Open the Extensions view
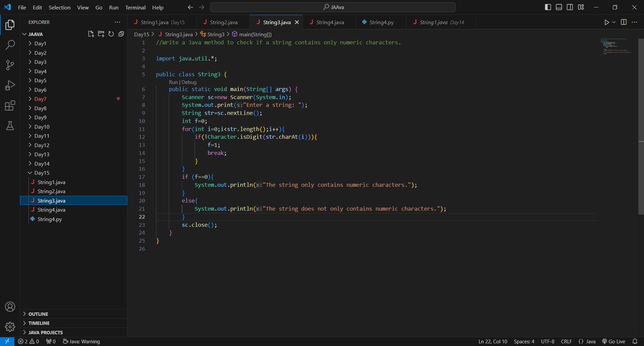The image size is (644, 346). pos(10,106)
